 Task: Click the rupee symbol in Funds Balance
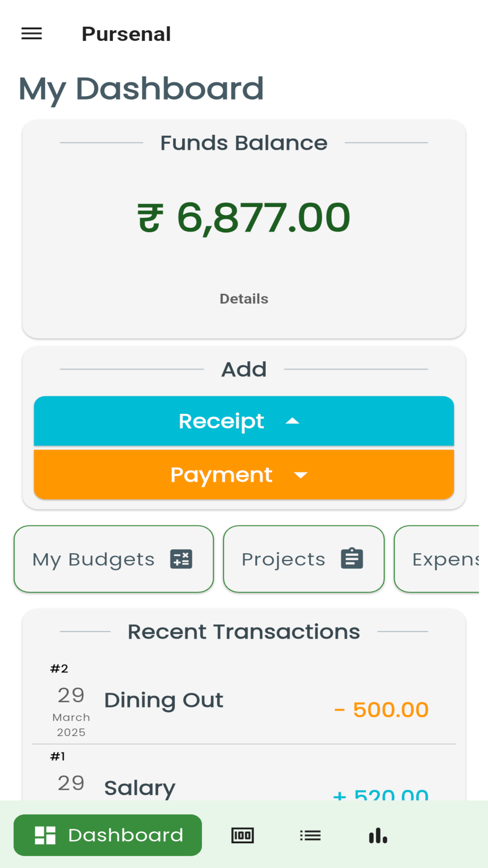pos(150,218)
